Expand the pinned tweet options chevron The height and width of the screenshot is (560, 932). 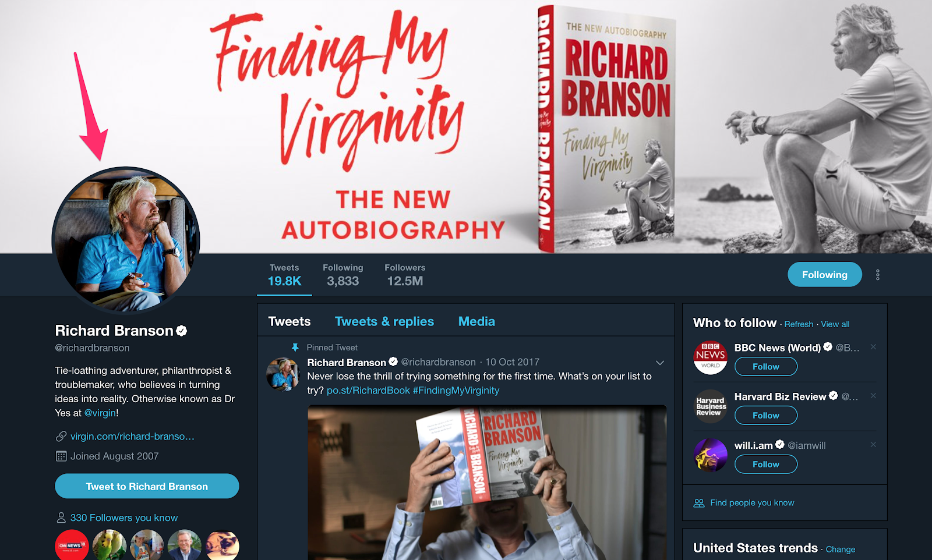[x=660, y=363]
